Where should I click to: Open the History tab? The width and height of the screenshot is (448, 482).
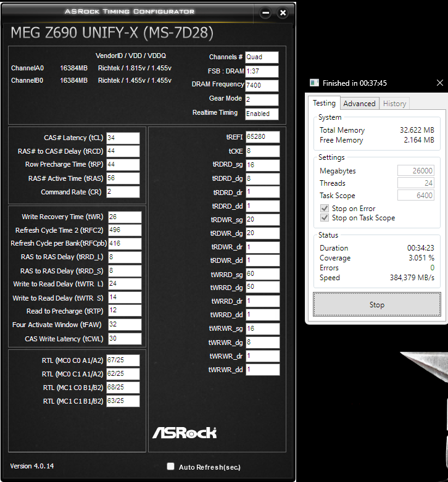(x=394, y=104)
